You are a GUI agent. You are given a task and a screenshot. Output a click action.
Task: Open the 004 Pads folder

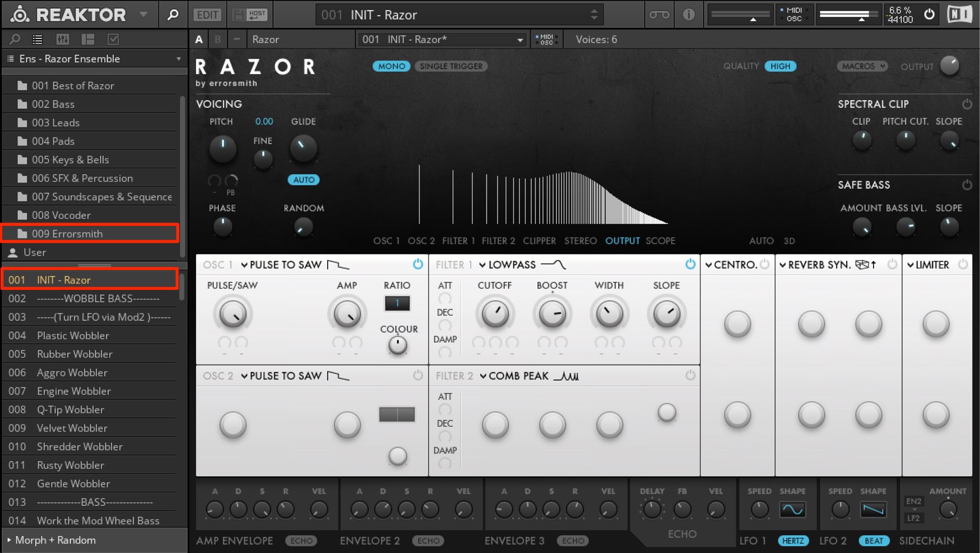[x=90, y=141]
